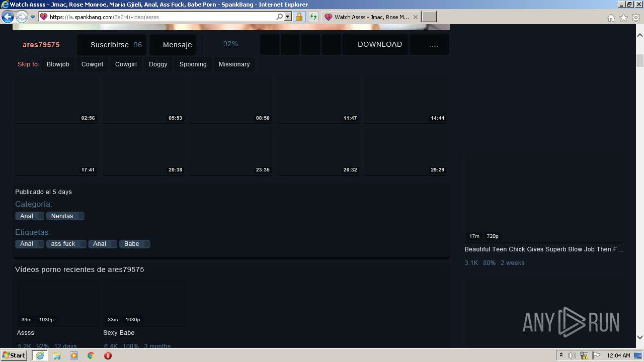The image size is (644, 362).
Task: Click the 12:04 AM taskbar clock
Action: [619, 355]
